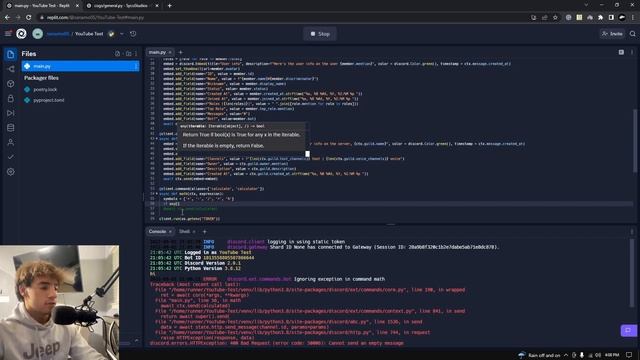The image size is (640, 360).
Task: Add a new folder in Files
Action: [129, 53]
